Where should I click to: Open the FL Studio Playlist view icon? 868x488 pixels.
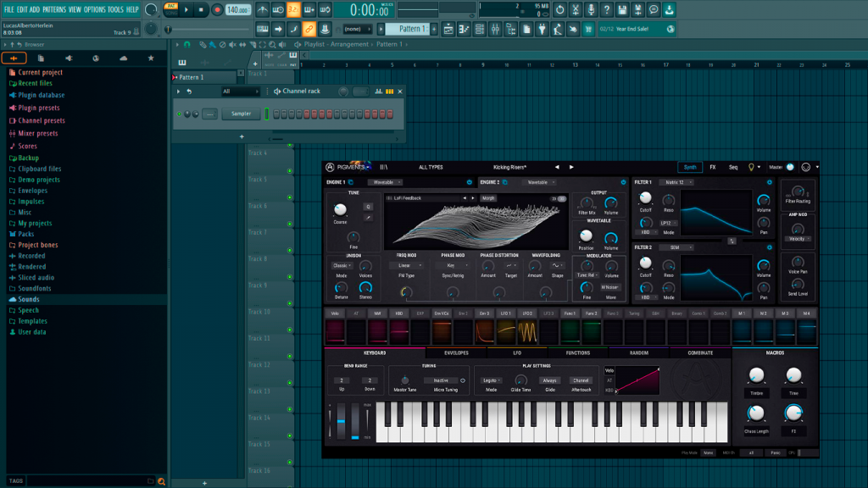(x=448, y=30)
